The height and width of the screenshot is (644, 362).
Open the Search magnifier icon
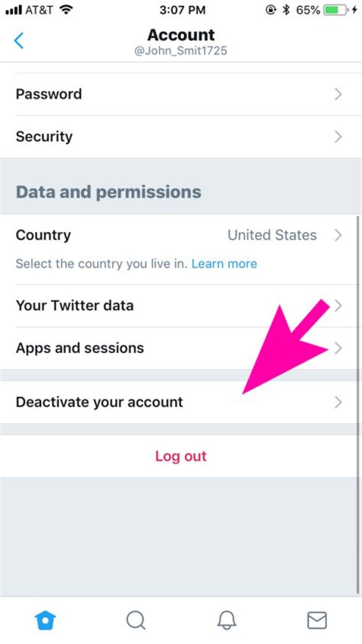(x=136, y=620)
